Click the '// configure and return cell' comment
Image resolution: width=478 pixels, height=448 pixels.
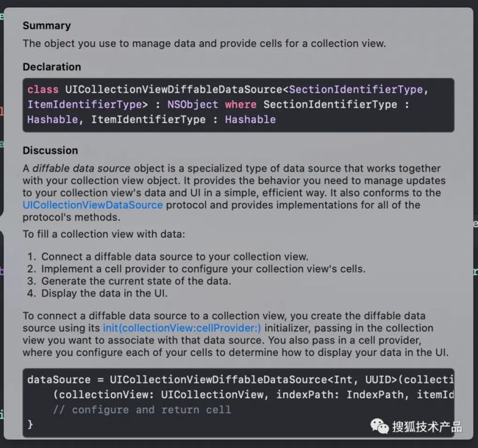pos(142,410)
